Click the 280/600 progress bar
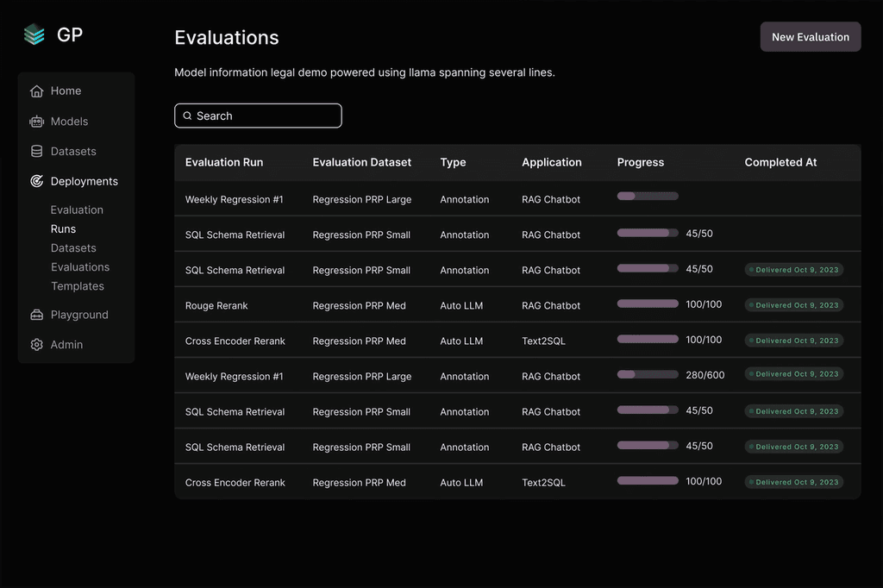The width and height of the screenshot is (883, 588). click(648, 374)
